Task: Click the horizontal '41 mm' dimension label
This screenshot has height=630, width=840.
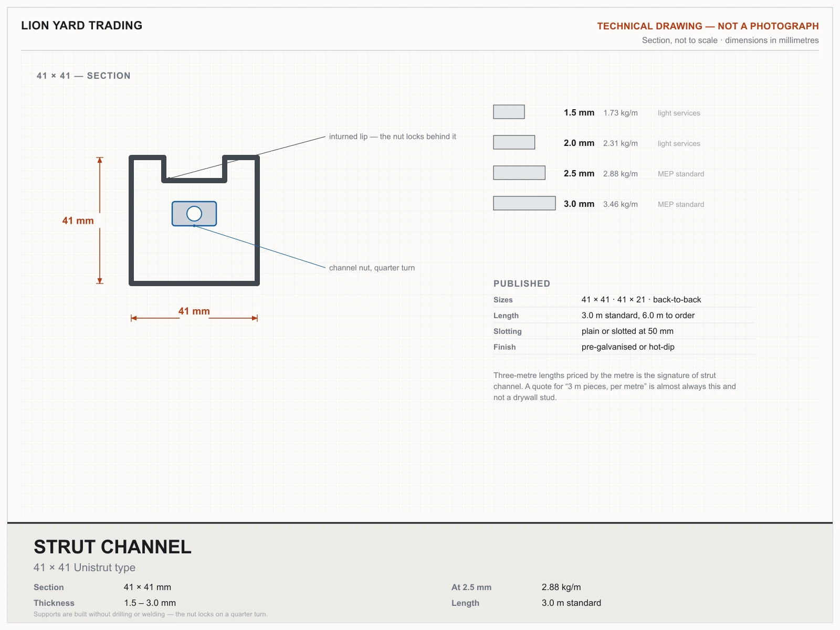Action: coord(194,311)
